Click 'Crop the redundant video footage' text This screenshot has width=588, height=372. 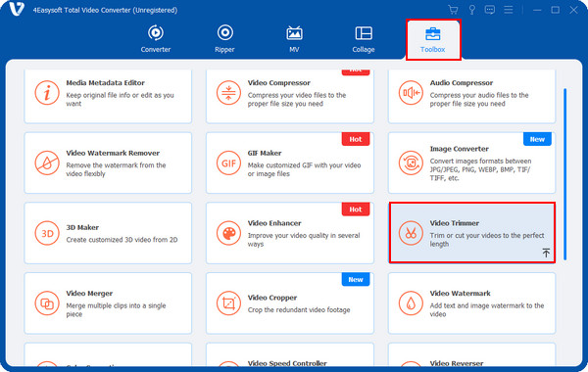[299, 309]
